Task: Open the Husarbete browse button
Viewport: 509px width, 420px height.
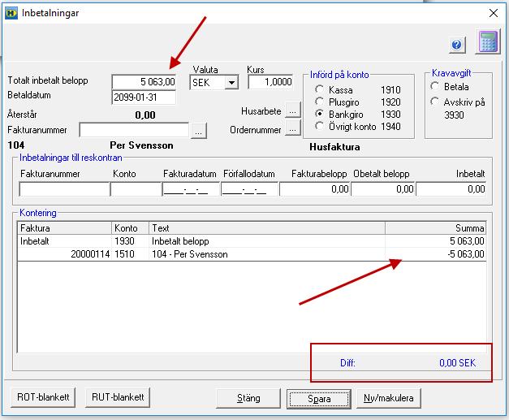Action: 293,110
